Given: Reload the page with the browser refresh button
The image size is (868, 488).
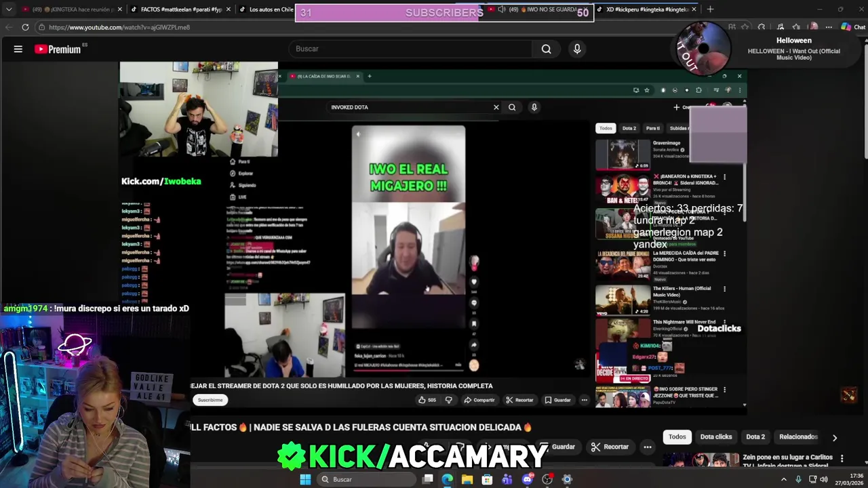Looking at the screenshot, I should click(25, 27).
